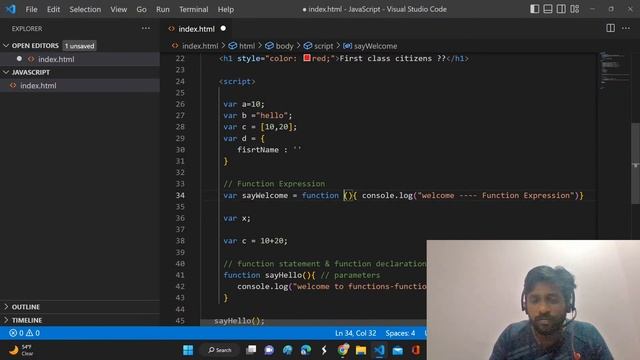Open Customize Layout icon
The image size is (640, 360).
click(575, 9)
